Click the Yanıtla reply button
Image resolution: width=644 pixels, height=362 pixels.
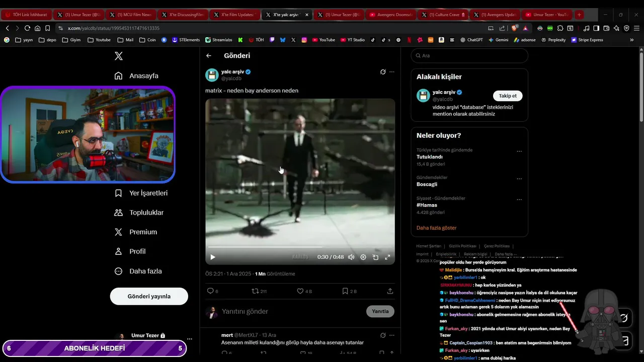(x=380, y=311)
